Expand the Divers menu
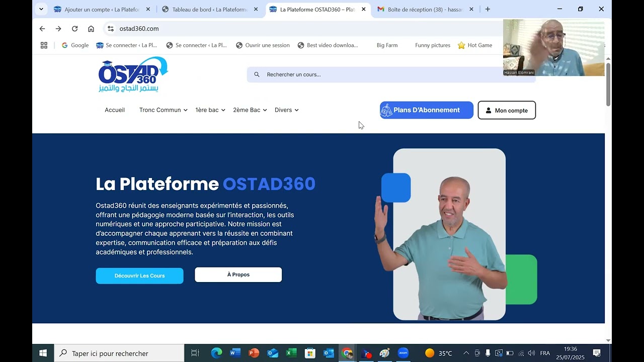The image size is (644, 362). [x=287, y=110]
